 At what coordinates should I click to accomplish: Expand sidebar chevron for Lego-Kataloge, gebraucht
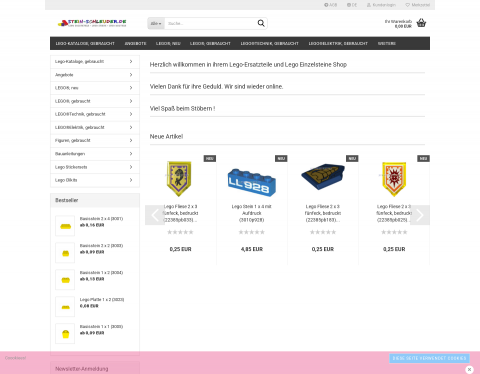[x=131, y=62]
